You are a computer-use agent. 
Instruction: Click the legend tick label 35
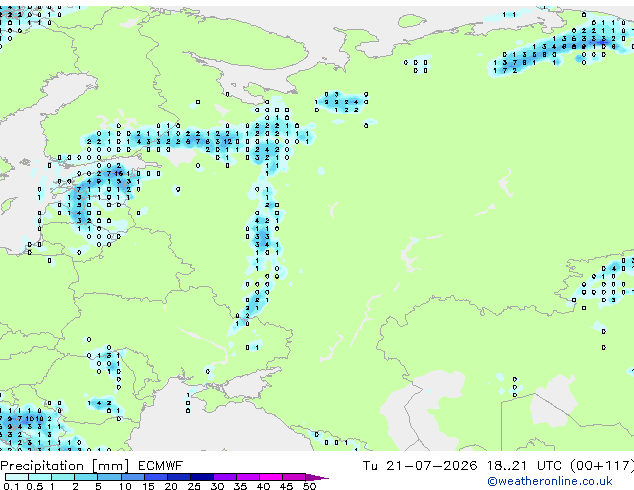coord(240,486)
